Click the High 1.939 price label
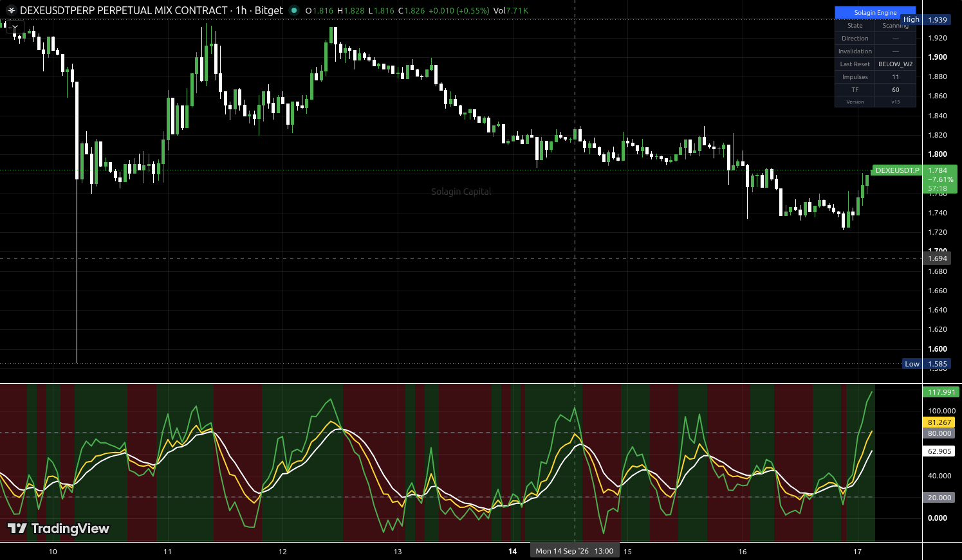Screen dimensions: 962x560 925,20
